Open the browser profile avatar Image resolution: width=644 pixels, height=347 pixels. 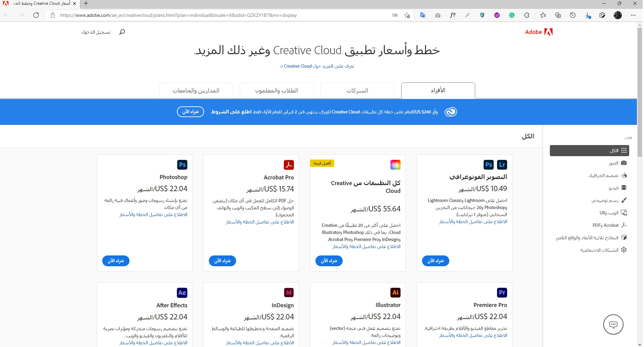[618, 15]
